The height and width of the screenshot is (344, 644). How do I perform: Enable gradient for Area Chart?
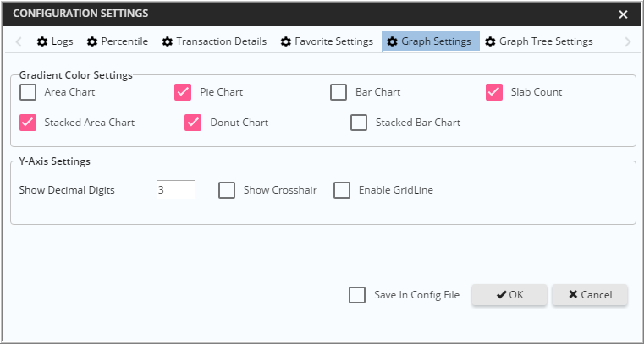[x=28, y=92]
